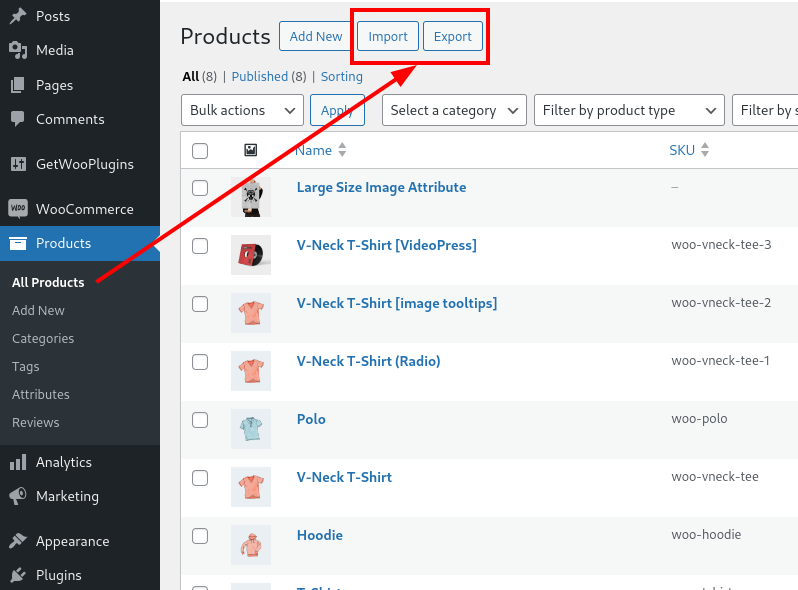The width and height of the screenshot is (798, 590).
Task: Click the Comments bubble icon
Action: (x=18, y=119)
